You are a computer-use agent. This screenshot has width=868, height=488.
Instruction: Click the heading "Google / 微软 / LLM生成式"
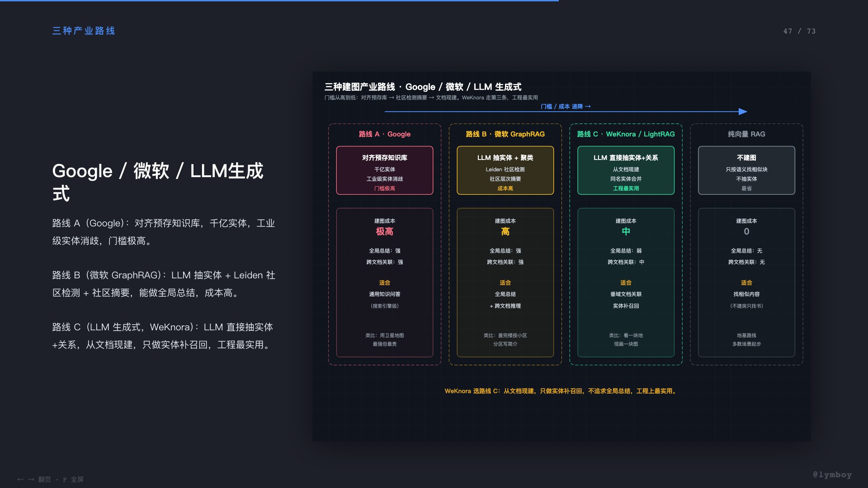tap(158, 182)
